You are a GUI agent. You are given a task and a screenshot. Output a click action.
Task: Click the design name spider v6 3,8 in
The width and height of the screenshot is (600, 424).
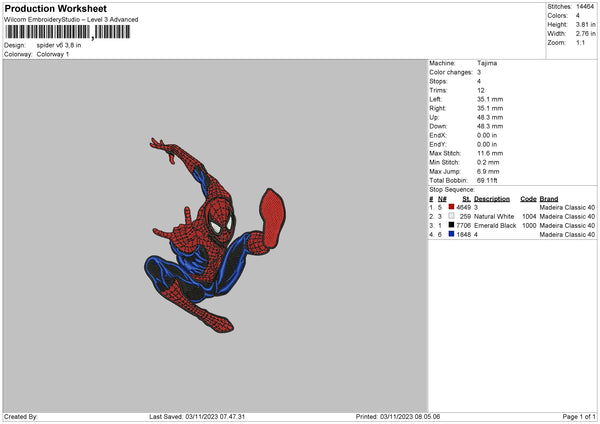(x=61, y=45)
